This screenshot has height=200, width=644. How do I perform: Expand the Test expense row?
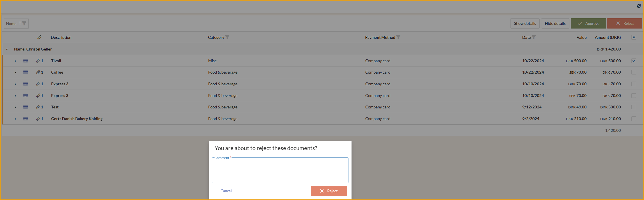click(15, 107)
